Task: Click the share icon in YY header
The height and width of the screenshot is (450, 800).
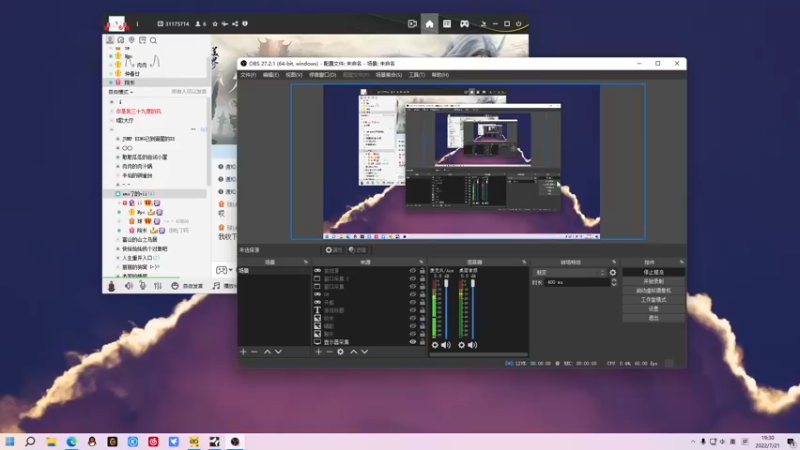Action: click(235, 23)
